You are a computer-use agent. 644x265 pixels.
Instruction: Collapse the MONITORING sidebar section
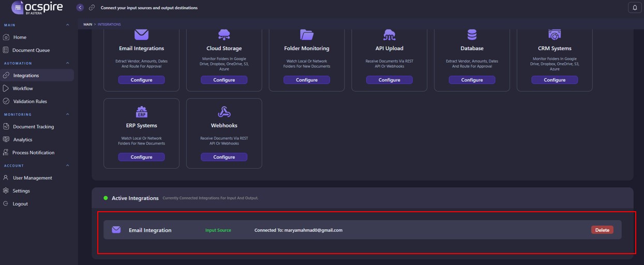pos(68,114)
